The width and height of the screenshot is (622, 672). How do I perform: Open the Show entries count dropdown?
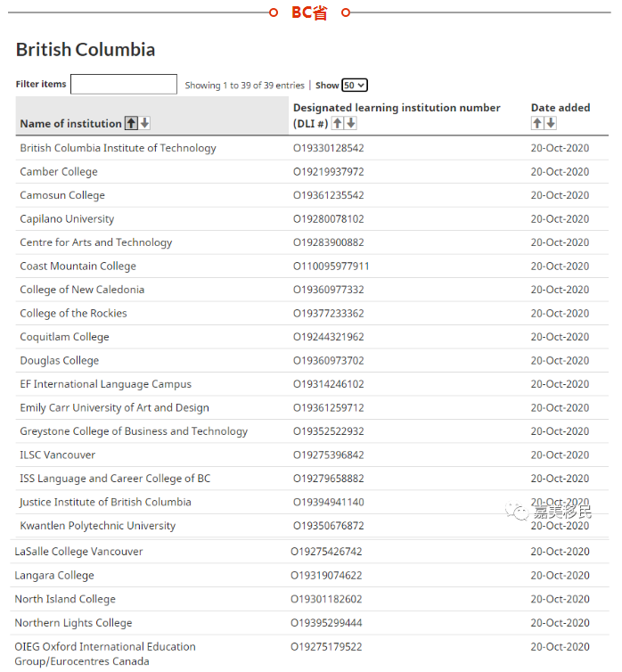355,86
